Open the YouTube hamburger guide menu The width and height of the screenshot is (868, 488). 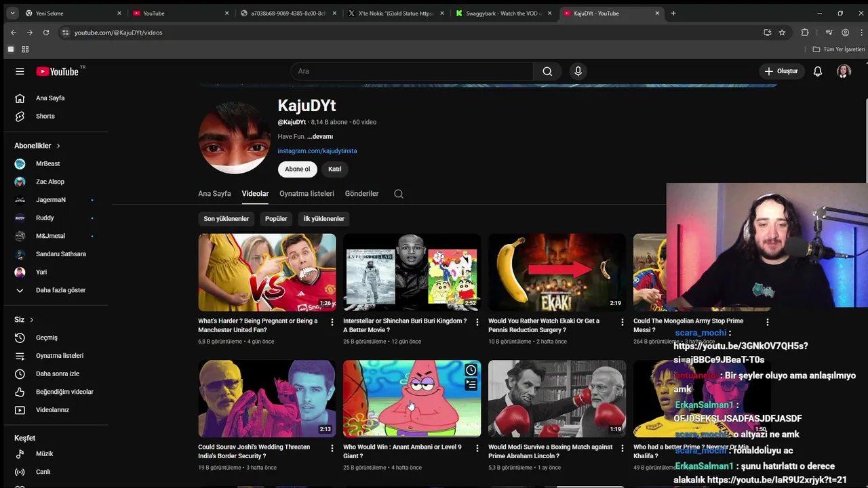point(20,71)
